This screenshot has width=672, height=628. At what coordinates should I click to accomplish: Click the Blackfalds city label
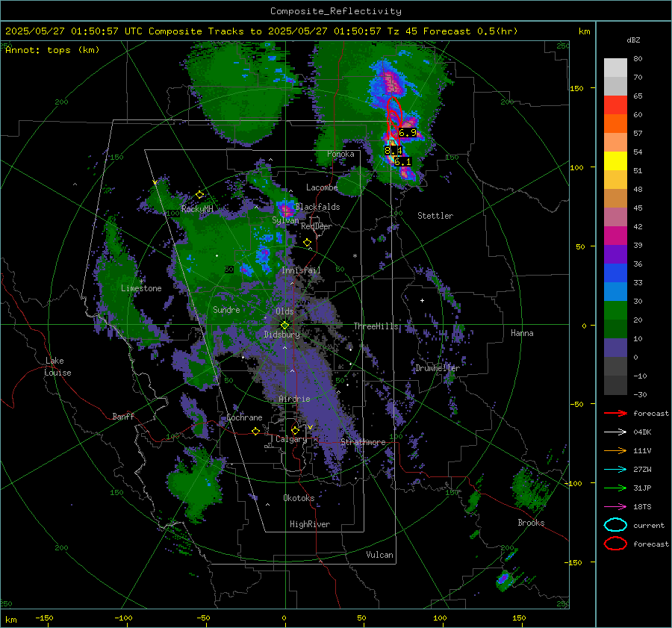[x=317, y=207]
